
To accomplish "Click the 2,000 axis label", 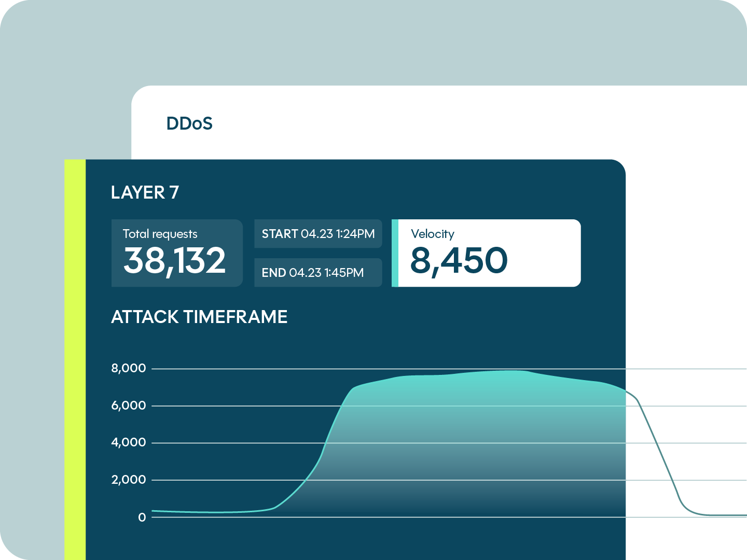I will (129, 480).
